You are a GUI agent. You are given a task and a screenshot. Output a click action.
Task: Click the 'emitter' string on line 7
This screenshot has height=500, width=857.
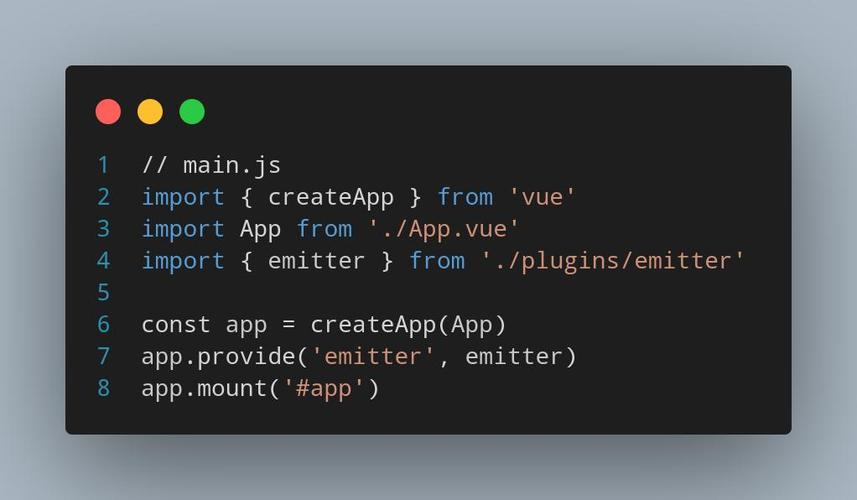pos(373,356)
